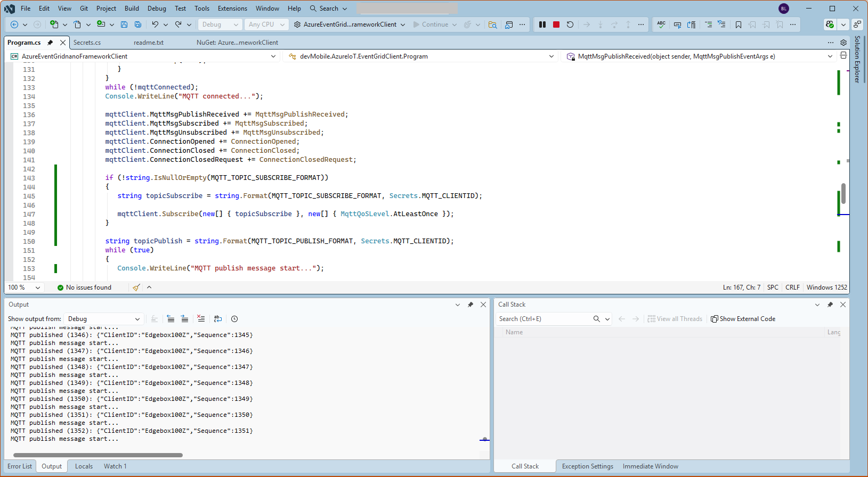
Task: Click the Save All icon
Action: click(x=138, y=24)
